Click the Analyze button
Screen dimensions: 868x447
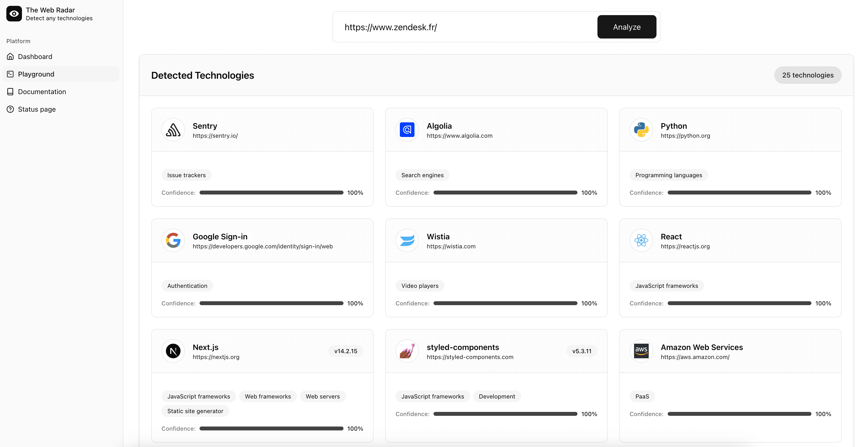click(x=627, y=27)
